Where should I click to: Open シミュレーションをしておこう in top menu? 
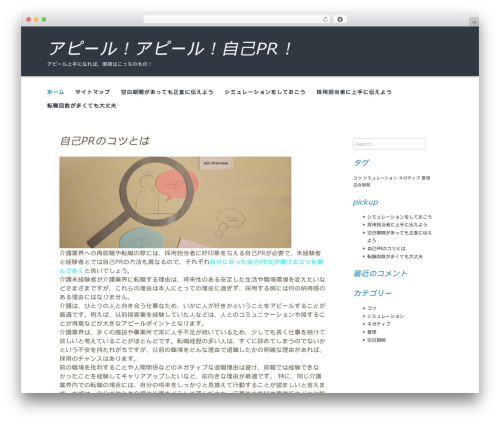(265, 92)
